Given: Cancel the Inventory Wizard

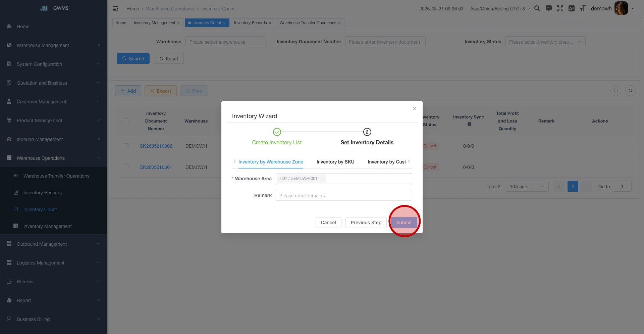Looking at the screenshot, I should coord(328,223).
